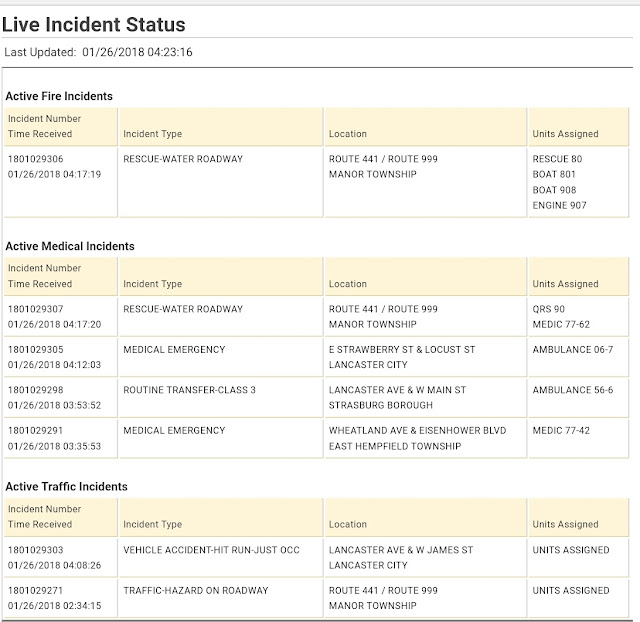The image size is (640, 622).
Task: Click the BOAT 908 assigned unit
Action: [557, 190]
